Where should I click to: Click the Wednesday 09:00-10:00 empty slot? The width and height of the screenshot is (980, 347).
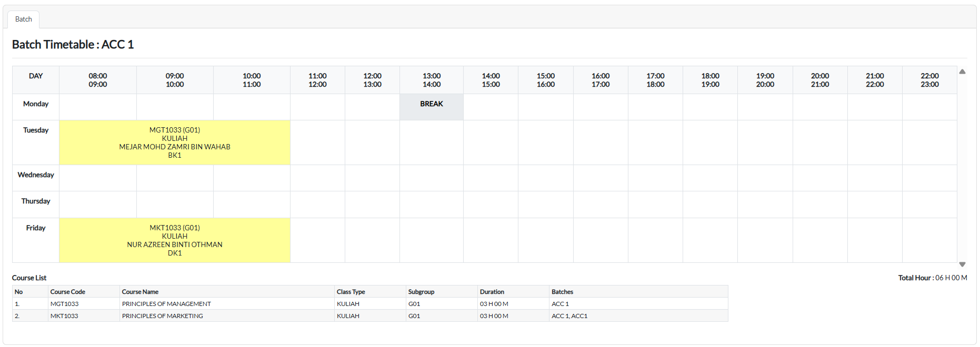tap(175, 178)
